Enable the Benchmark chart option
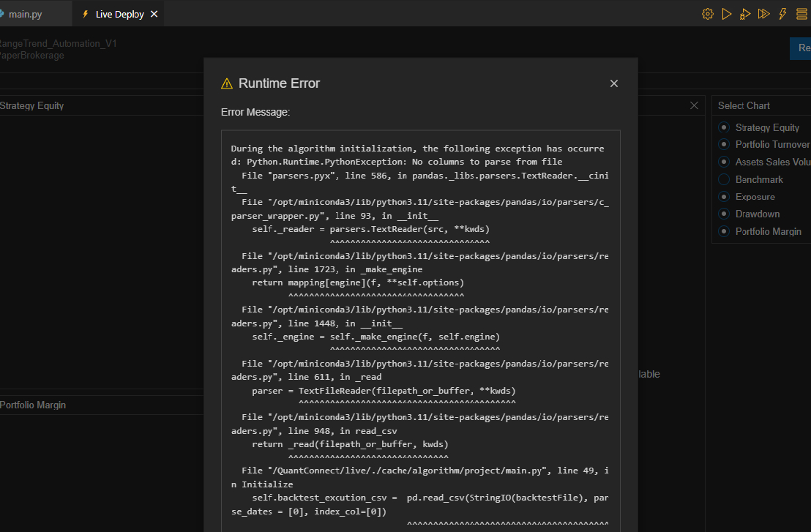This screenshot has width=811, height=532. tap(724, 179)
